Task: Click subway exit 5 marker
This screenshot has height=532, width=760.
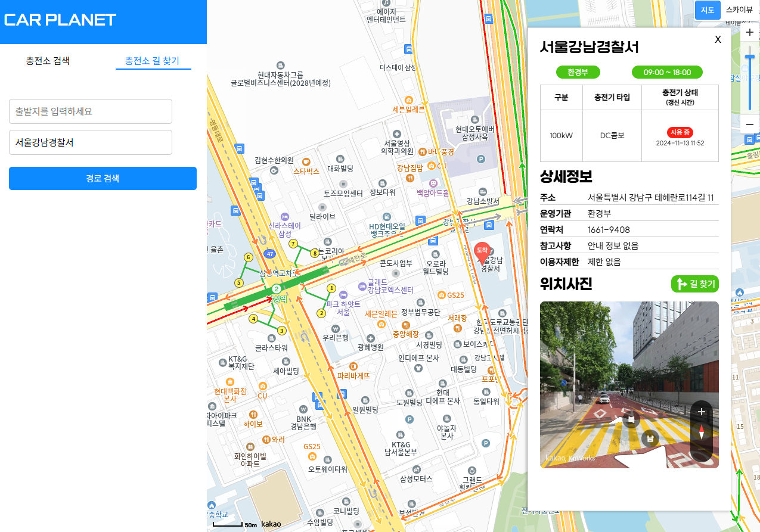Action: 239,282
